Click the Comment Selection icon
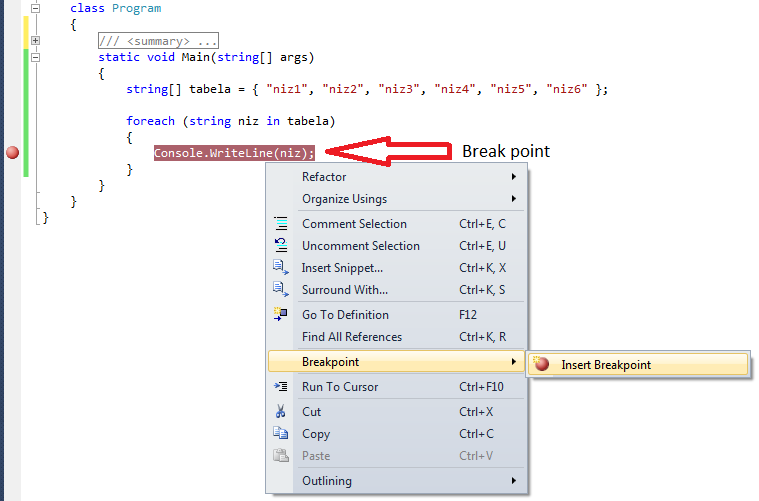 coord(281,224)
